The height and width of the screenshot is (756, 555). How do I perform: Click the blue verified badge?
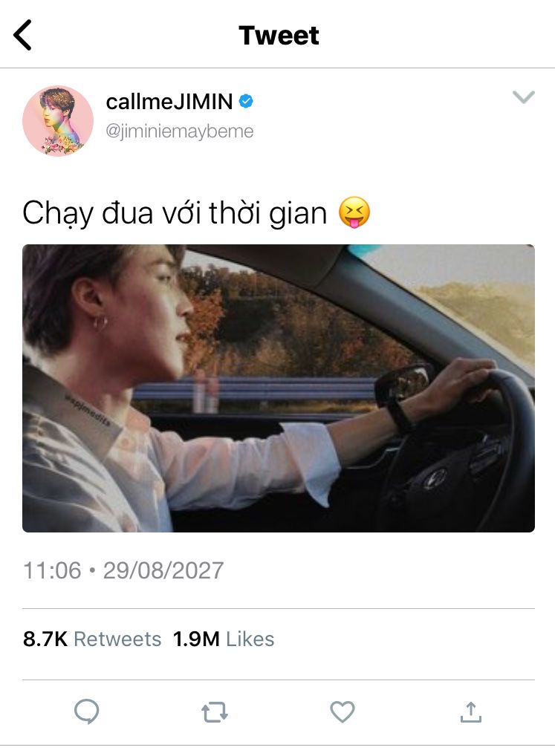pos(246,102)
